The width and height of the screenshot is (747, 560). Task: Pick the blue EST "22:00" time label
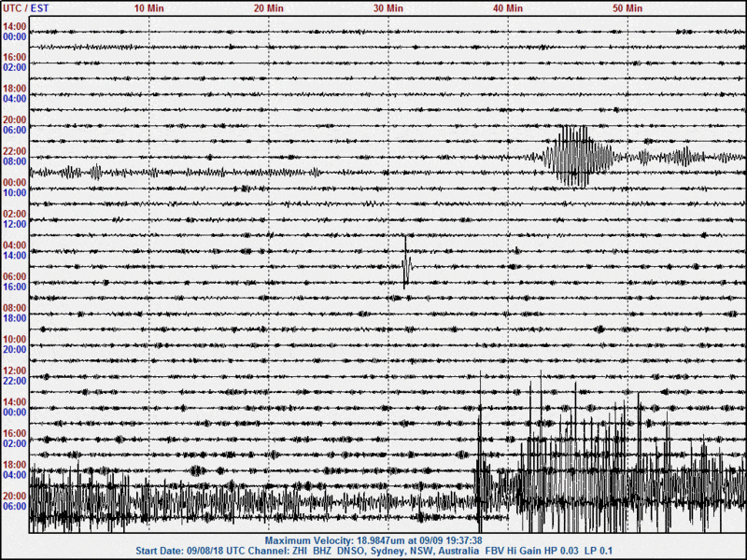coord(15,381)
